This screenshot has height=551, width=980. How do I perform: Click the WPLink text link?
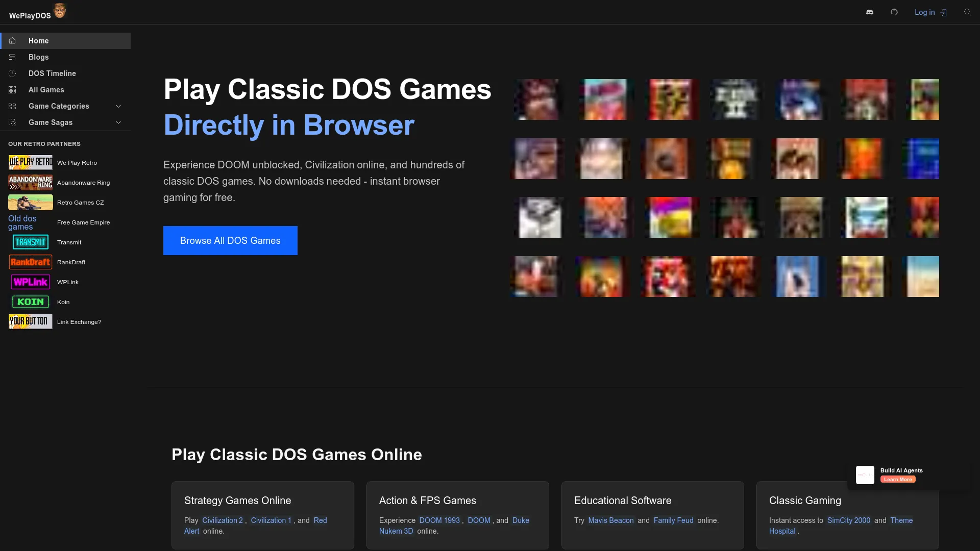click(68, 282)
